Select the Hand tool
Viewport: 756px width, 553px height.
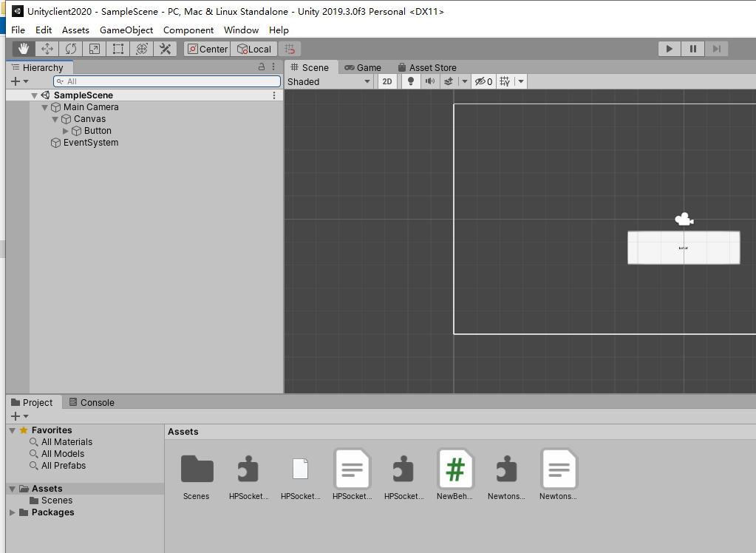(24, 49)
